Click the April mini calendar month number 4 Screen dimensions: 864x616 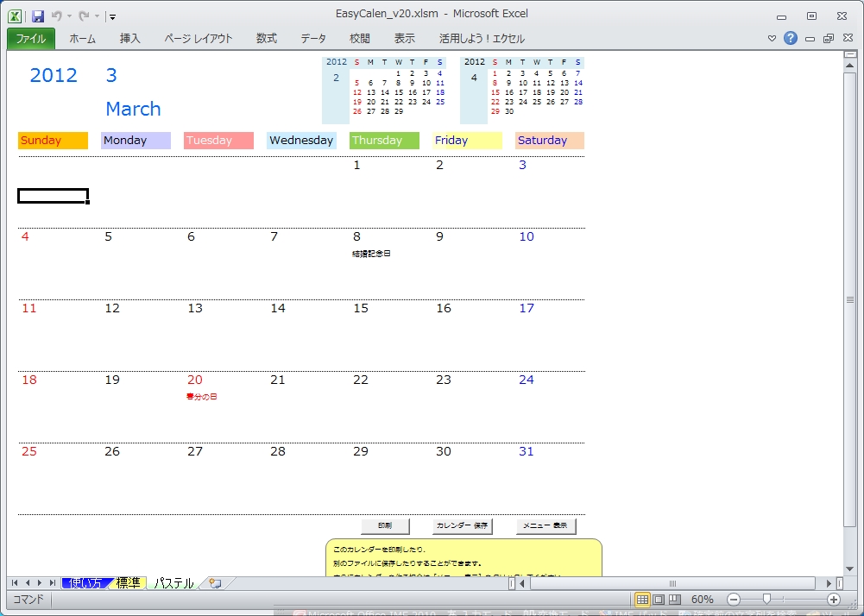click(474, 78)
